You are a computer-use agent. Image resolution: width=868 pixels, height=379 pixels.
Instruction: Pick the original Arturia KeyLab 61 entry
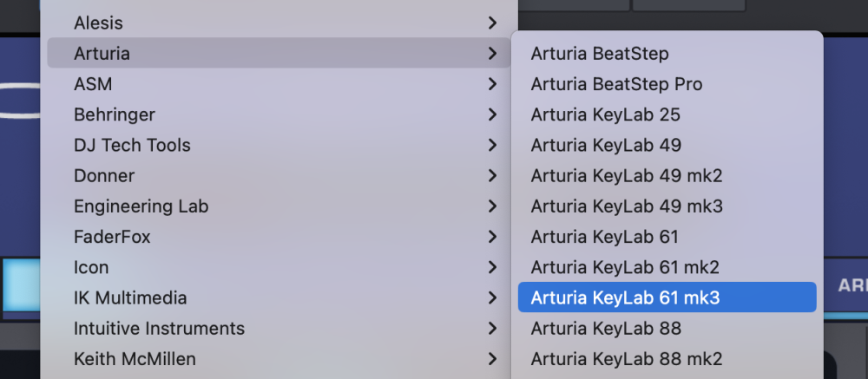604,237
